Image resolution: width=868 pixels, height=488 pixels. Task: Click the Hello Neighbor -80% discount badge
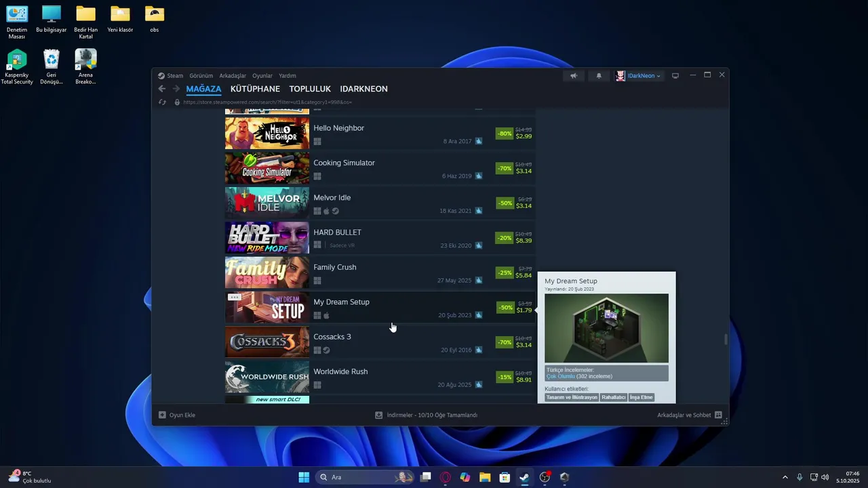pos(505,134)
